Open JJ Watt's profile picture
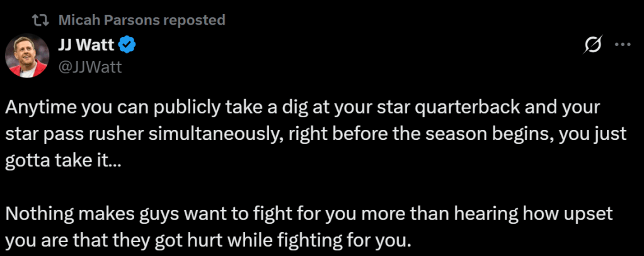This screenshot has height=256, width=644. [x=28, y=55]
